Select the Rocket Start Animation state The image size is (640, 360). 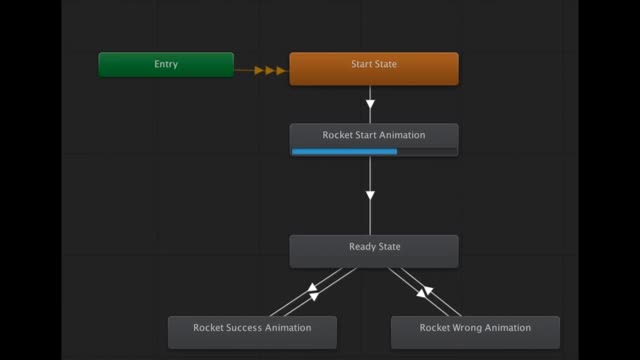pos(374,140)
